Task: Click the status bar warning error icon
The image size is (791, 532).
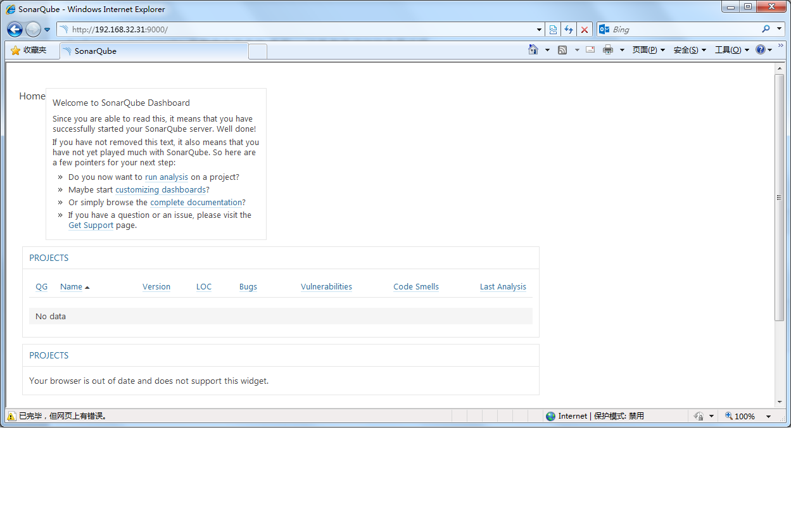Action: (11, 416)
